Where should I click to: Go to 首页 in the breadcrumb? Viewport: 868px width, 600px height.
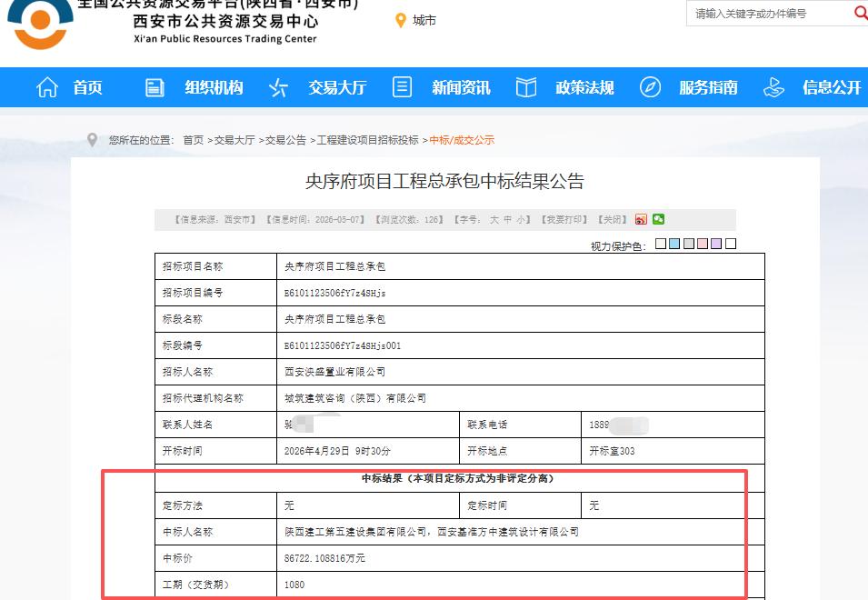coord(194,140)
